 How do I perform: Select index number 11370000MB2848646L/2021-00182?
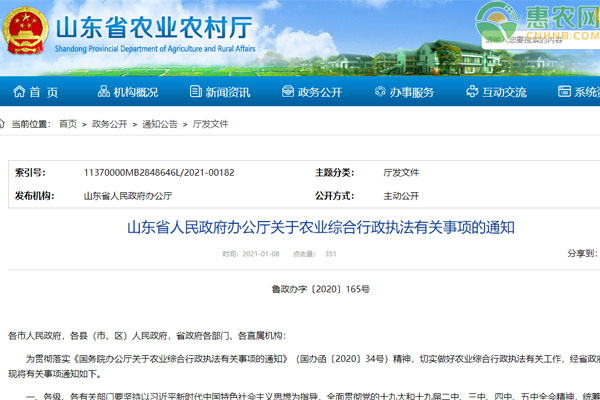(159, 173)
